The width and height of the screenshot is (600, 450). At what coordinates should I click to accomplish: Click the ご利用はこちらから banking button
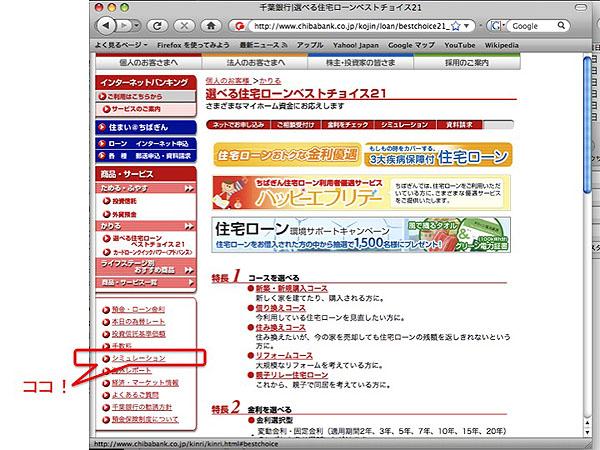146,96
